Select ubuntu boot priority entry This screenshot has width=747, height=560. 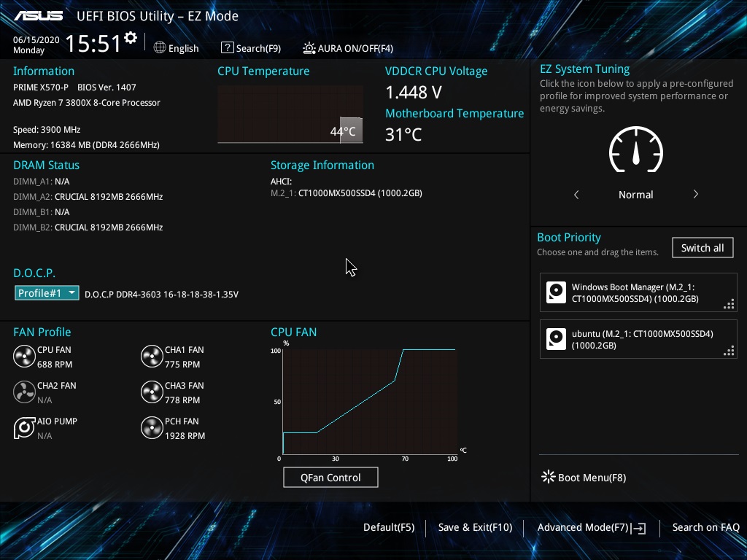tap(638, 339)
